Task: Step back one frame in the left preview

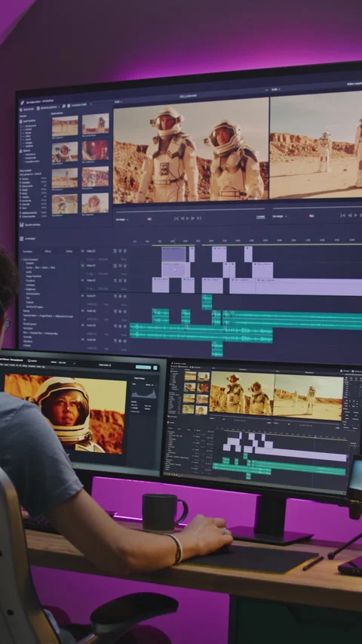Action: 183,218
